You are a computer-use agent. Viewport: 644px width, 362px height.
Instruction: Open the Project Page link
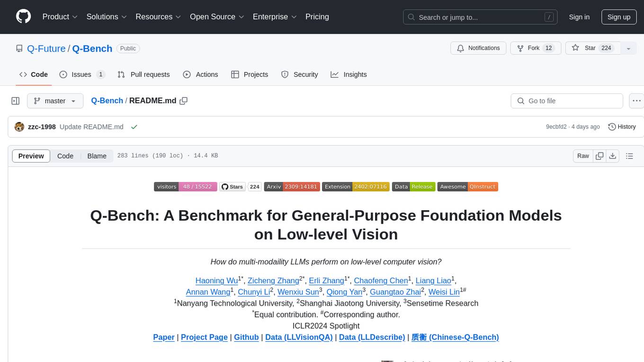204,337
